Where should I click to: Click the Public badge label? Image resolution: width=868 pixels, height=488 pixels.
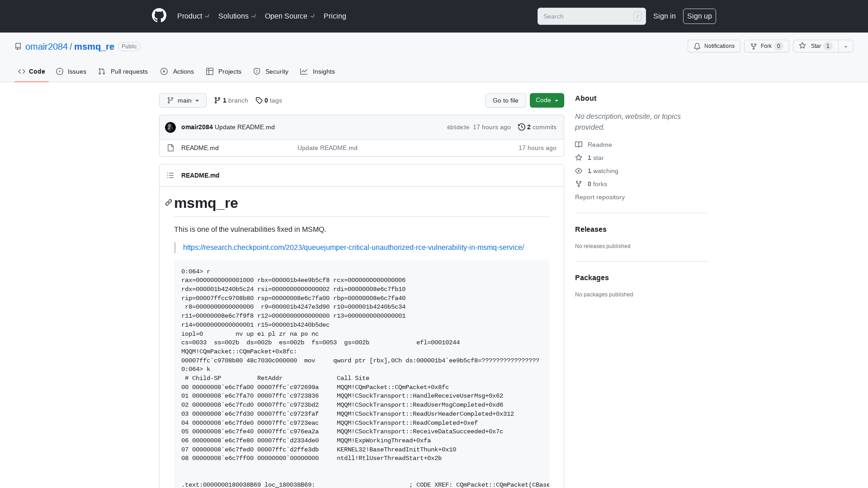[x=129, y=47]
